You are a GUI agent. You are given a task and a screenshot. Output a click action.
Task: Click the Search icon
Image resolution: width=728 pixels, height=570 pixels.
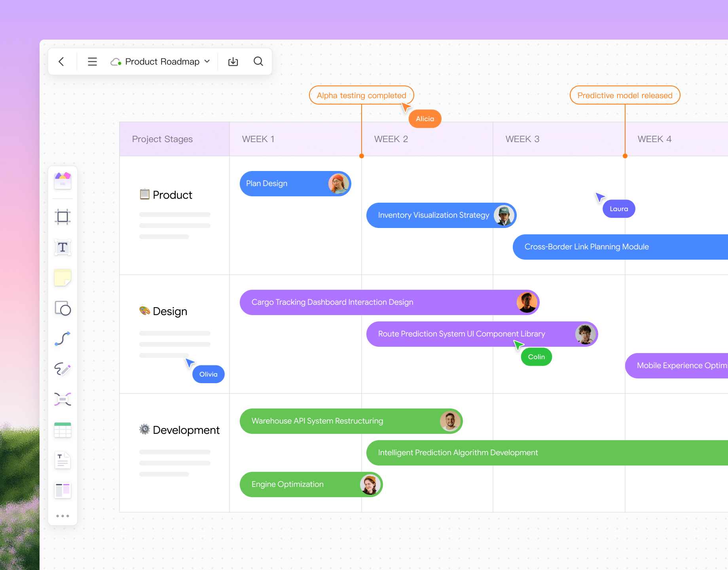click(x=258, y=61)
